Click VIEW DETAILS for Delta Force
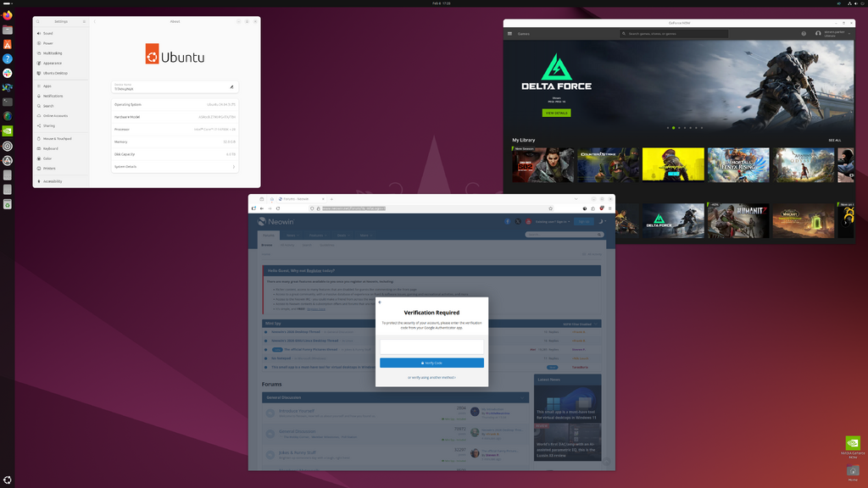 tap(556, 113)
